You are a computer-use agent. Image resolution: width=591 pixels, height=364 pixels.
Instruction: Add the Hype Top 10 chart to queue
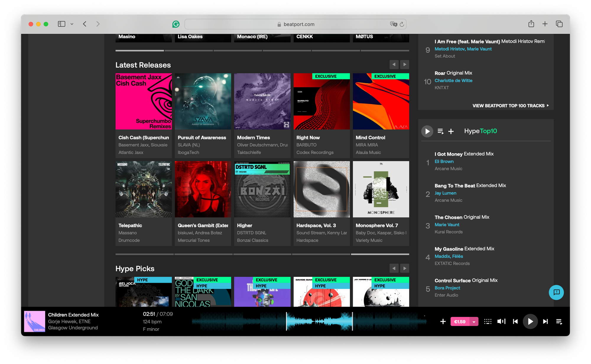point(440,131)
